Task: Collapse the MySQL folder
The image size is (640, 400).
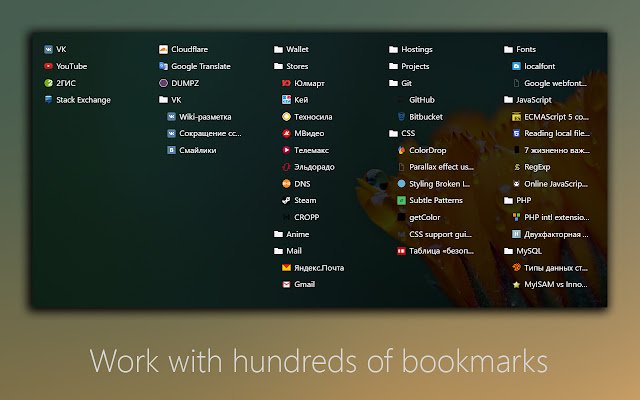Action: coord(523,251)
